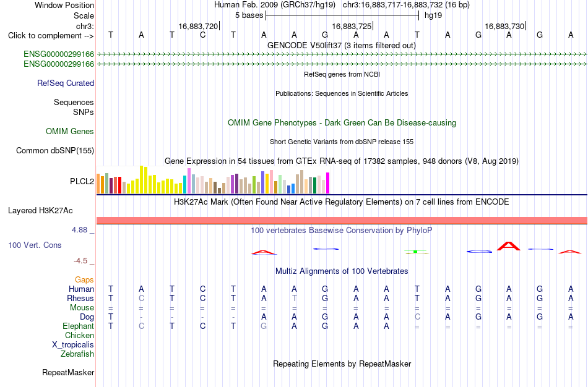Click the 16,883,725 position marker
The height and width of the screenshot is (387, 588).
click(352, 26)
